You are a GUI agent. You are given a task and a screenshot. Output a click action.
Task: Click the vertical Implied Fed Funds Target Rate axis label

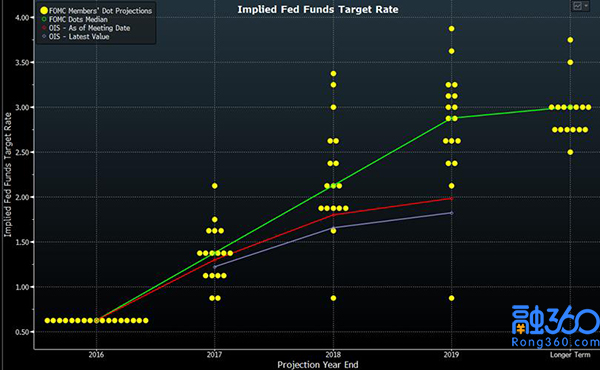(x=8, y=174)
